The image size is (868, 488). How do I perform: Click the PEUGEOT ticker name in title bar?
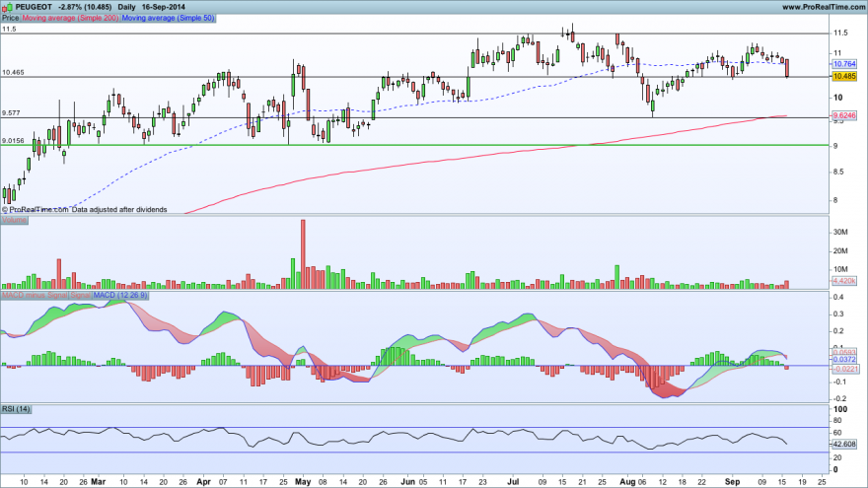[34, 7]
